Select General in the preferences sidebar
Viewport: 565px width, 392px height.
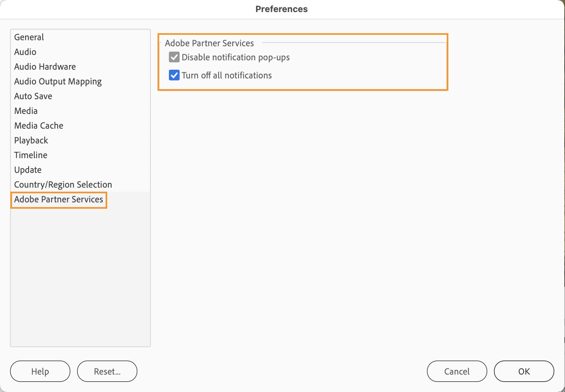pos(29,37)
